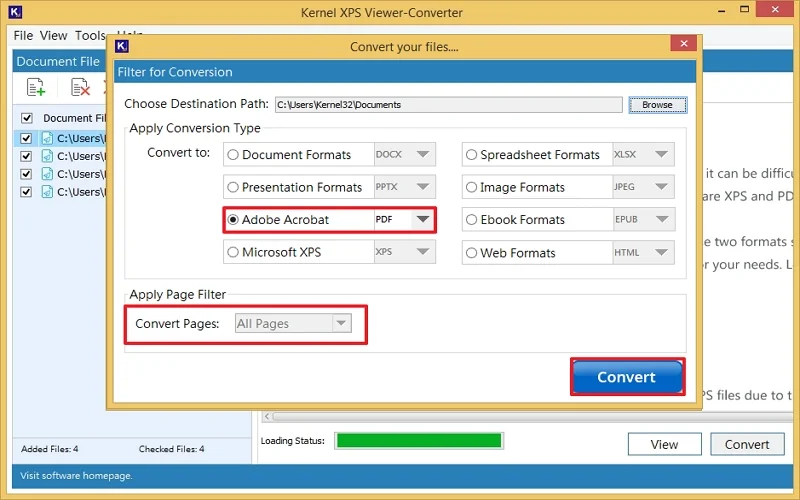Click the destination path text field
This screenshot has height=500, width=800.
pos(448,105)
